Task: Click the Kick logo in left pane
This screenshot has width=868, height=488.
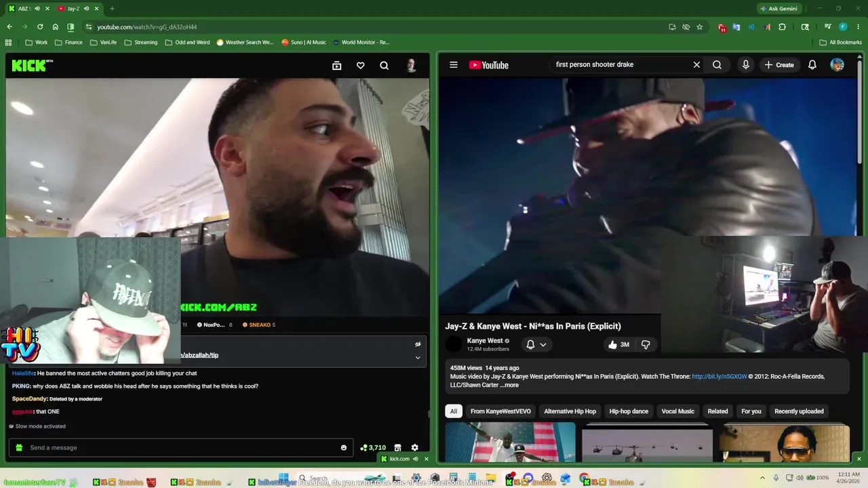Action: pyautogui.click(x=32, y=65)
